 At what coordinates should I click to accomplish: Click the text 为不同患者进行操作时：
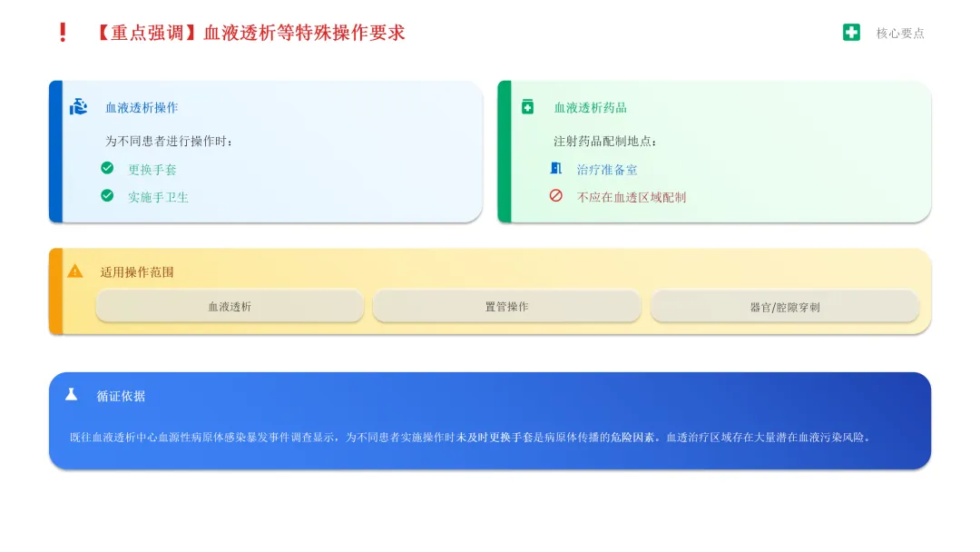click(x=169, y=142)
